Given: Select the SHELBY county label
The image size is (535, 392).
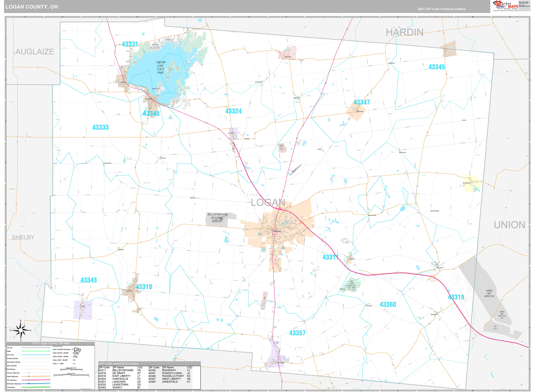Looking at the screenshot, I should 23,237.
